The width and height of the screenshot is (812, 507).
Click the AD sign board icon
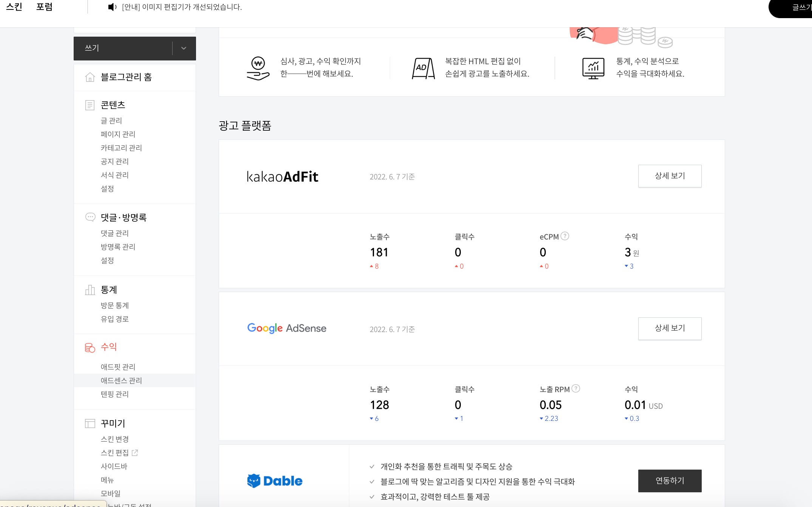(423, 68)
